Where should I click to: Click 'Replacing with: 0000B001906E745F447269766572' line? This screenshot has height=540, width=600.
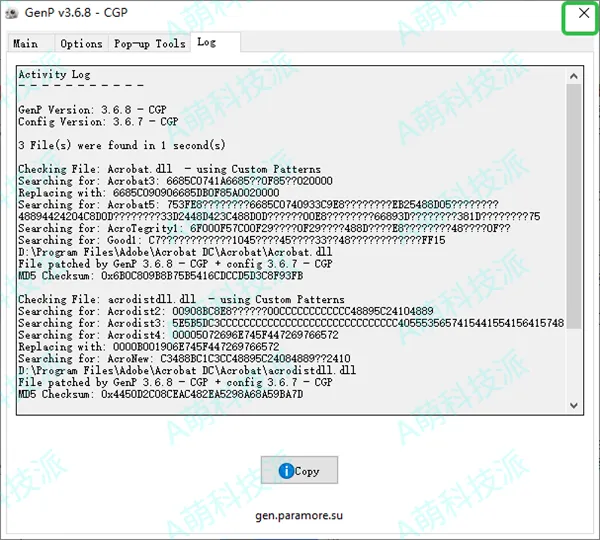pyautogui.click(x=149, y=347)
